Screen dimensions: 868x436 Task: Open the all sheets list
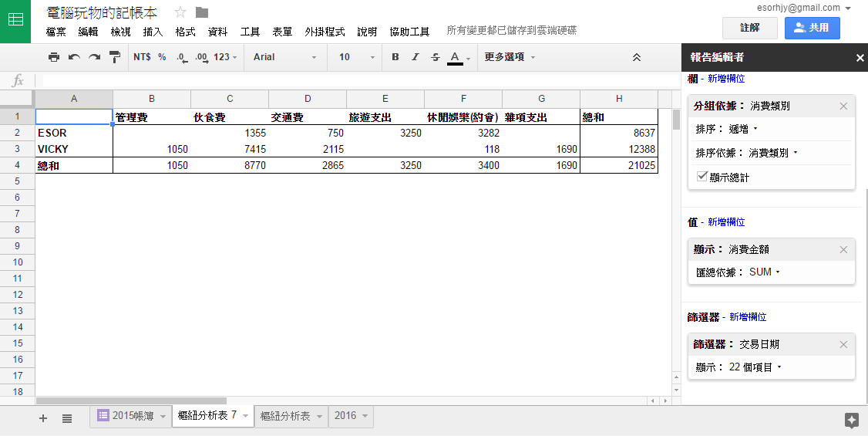click(x=67, y=418)
